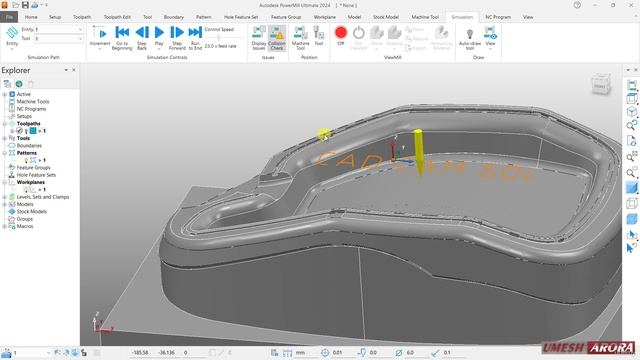Click the tolerance value field showing 0.01
This screenshot has width=640, height=360.
pos(338,353)
